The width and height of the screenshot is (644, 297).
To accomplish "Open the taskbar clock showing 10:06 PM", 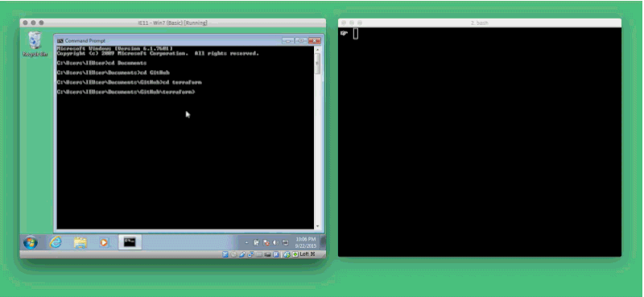I will click(x=306, y=242).
